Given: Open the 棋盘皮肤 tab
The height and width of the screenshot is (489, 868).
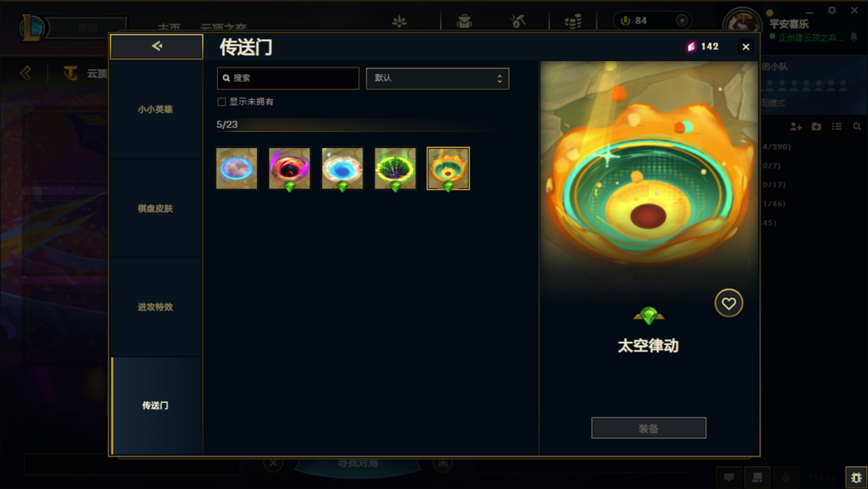Looking at the screenshot, I should click(x=156, y=208).
